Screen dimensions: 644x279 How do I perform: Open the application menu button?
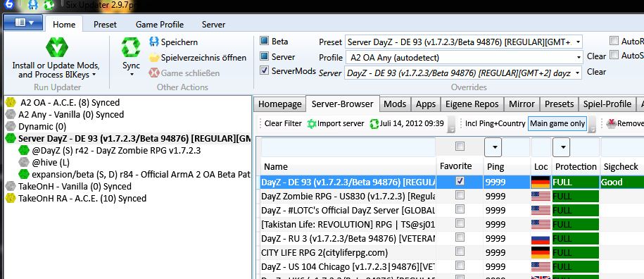(x=24, y=22)
